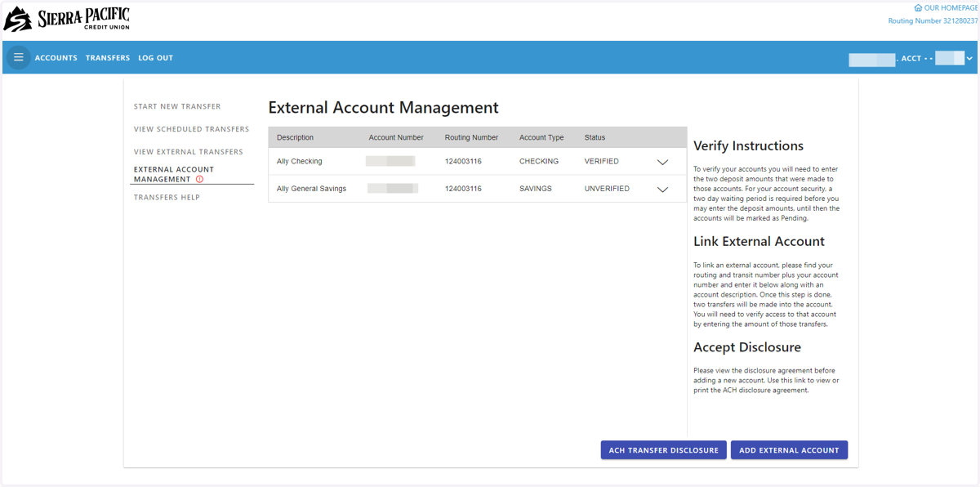
Task: Open the Accounts menu
Action: 56,58
